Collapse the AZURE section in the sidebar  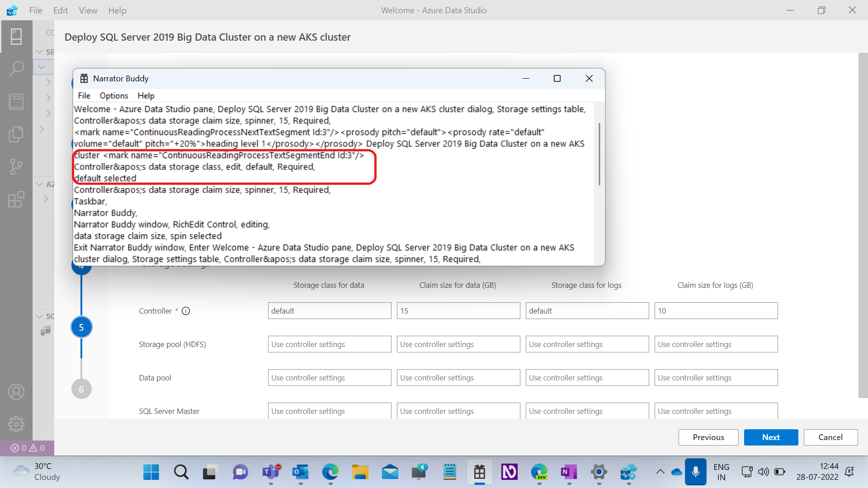click(x=39, y=184)
